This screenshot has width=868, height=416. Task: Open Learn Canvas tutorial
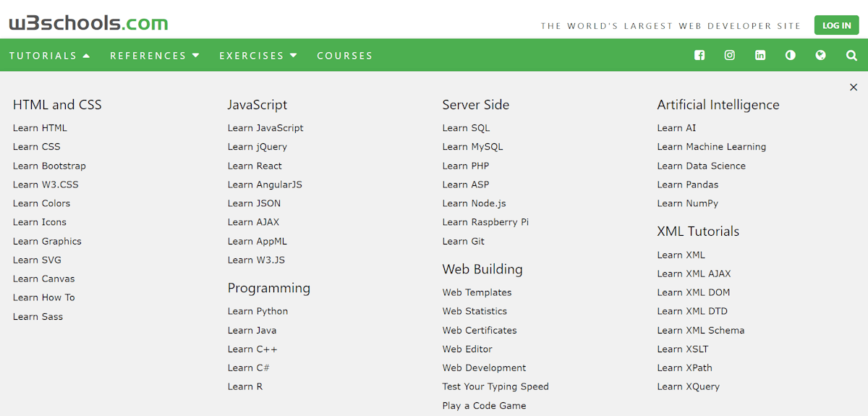(x=44, y=279)
